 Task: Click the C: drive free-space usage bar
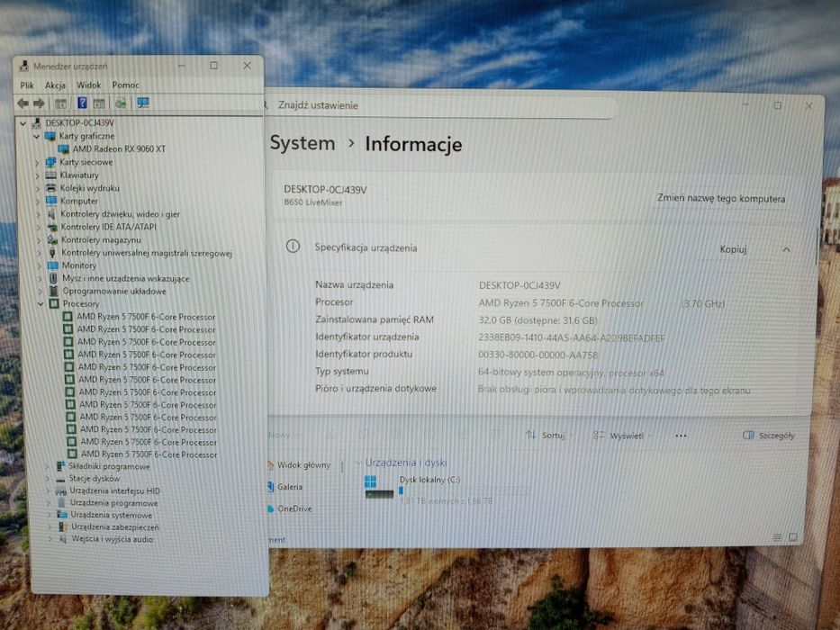464,490
